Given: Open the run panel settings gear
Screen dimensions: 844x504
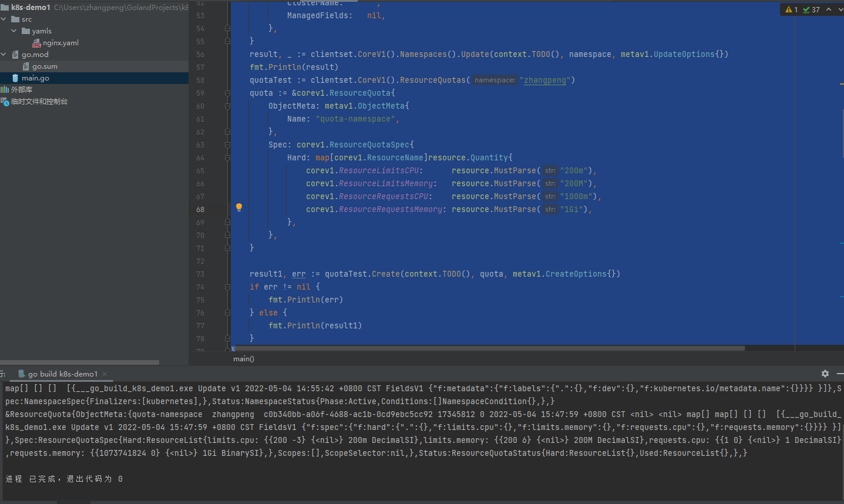Looking at the screenshot, I should [x=825, y=374].
